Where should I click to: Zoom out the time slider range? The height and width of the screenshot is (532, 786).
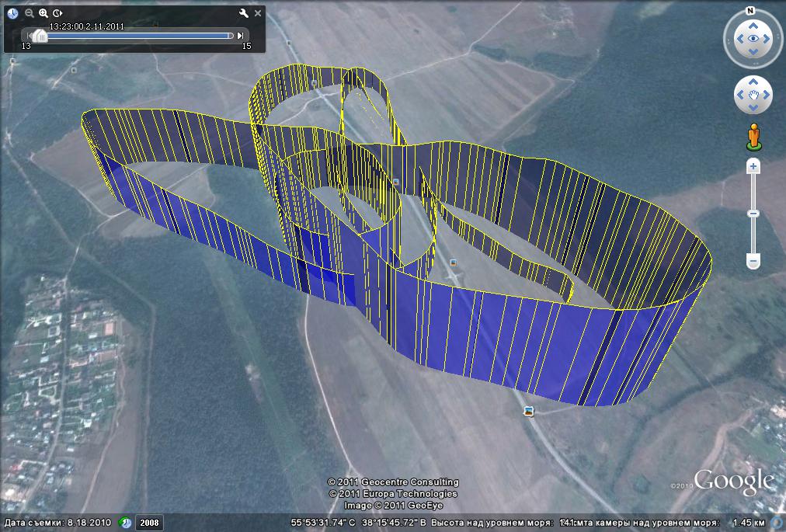tap(29, 13)
